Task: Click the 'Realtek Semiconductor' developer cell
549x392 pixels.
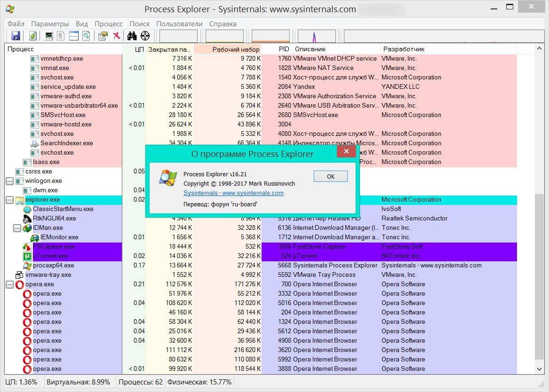Action: (x=414, y=218)
